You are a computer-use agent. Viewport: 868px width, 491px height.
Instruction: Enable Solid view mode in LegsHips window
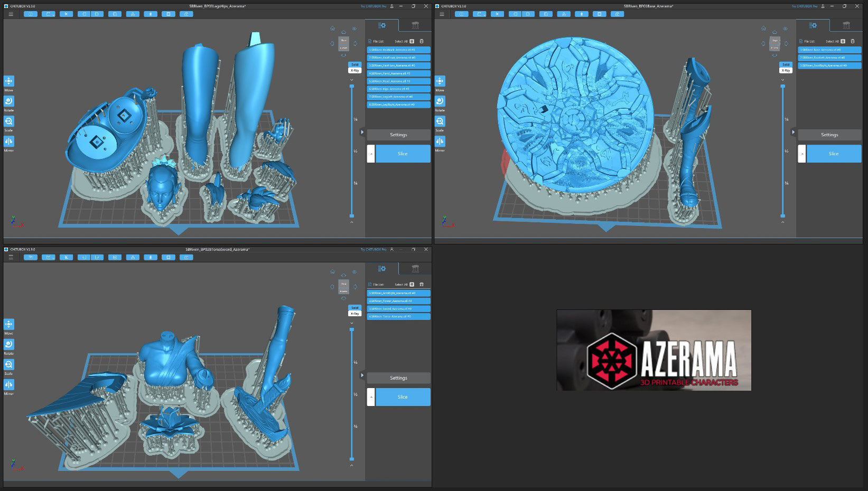(x=354, y=64)
